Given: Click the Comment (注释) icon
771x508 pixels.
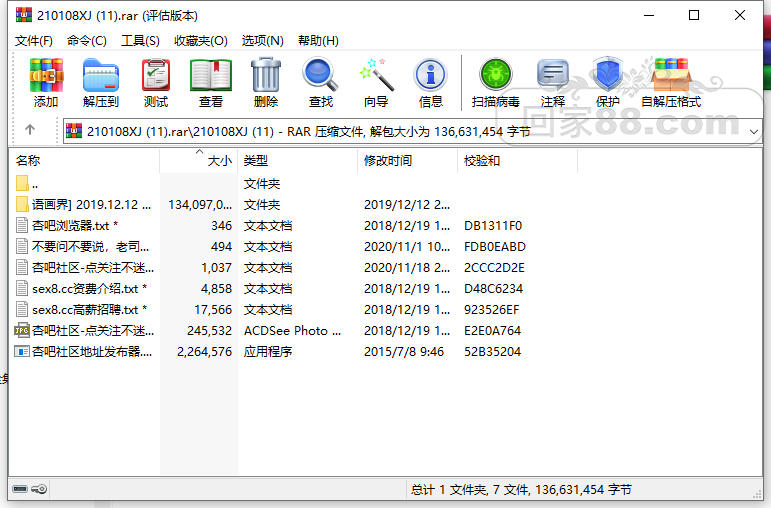Looking at the screenshot, I should pyautogui.click(x=553, y=75).
